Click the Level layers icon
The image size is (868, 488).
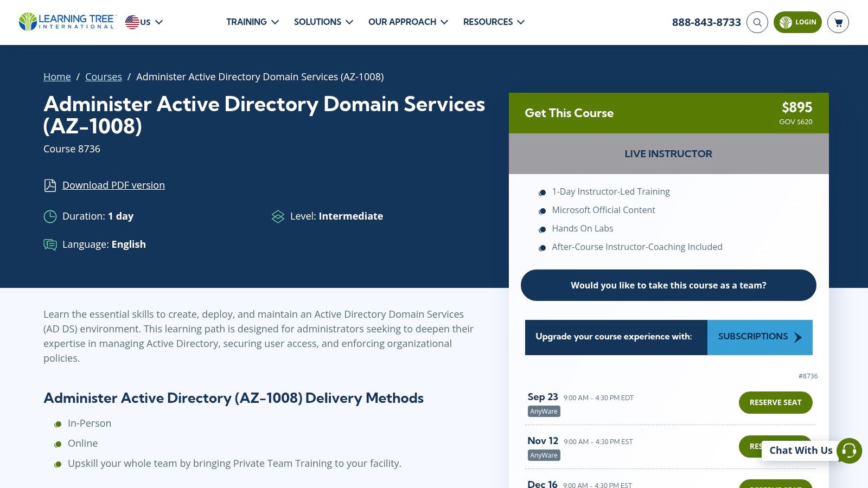(x=278, y=217)
